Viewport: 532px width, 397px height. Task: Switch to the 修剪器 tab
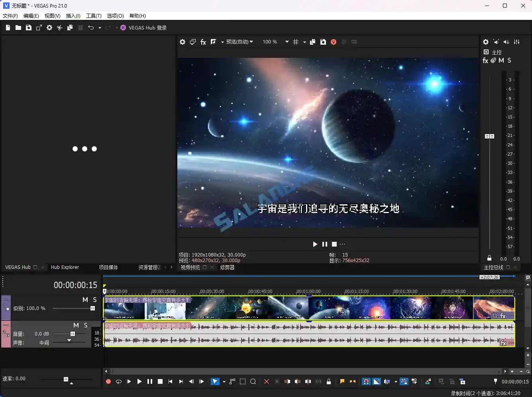(x=227, y=267)
